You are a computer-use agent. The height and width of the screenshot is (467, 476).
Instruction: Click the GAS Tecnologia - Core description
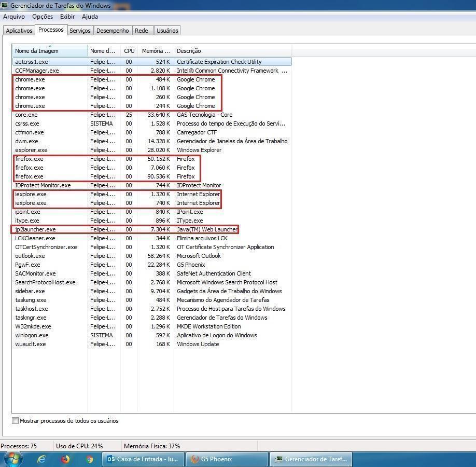pyautogui.click(x=205, y=115)
